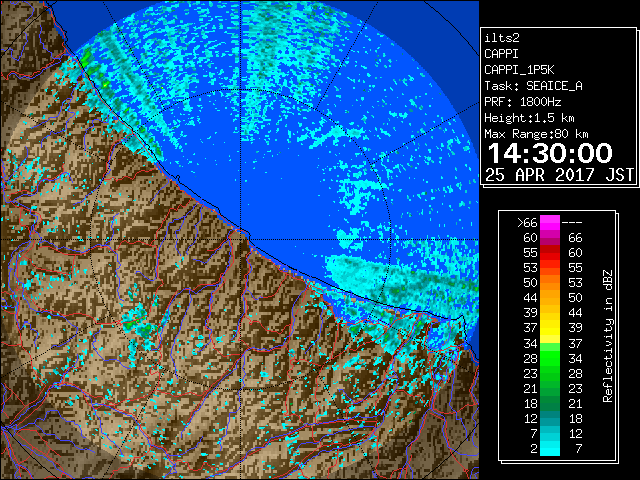Click the bright green 28–34 dBZ band

tap(550, 359)
